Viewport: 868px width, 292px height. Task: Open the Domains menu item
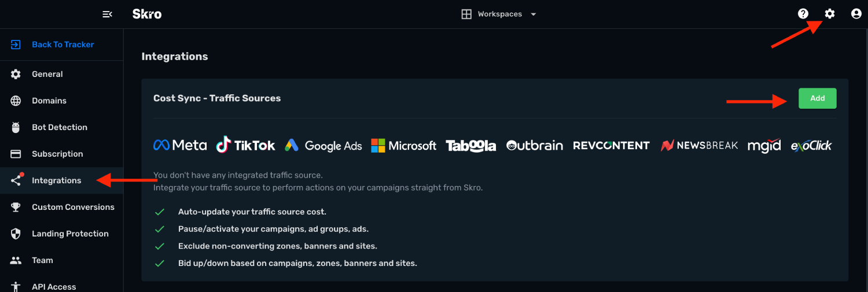[x=61, y=101]
